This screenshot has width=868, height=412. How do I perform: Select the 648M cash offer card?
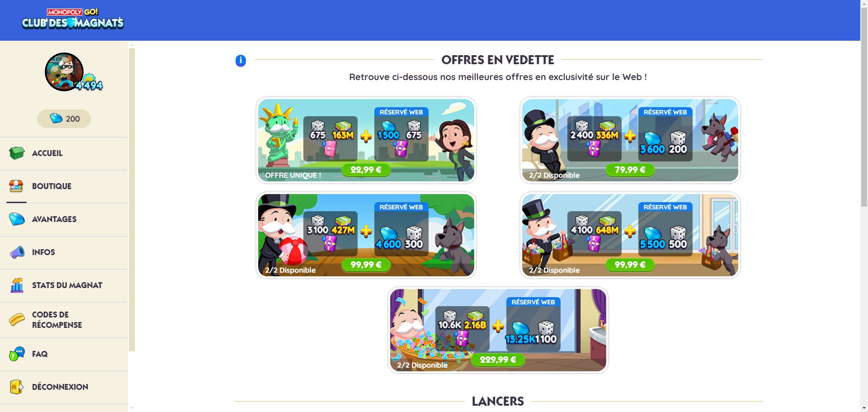click(630, 235)
